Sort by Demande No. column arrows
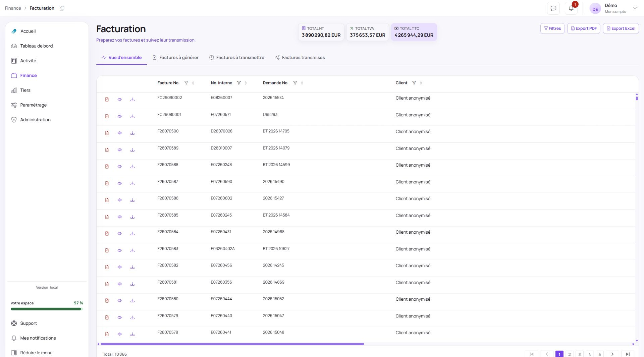The image size is (644, 357). pyautogui.click(x=302, y=83)
